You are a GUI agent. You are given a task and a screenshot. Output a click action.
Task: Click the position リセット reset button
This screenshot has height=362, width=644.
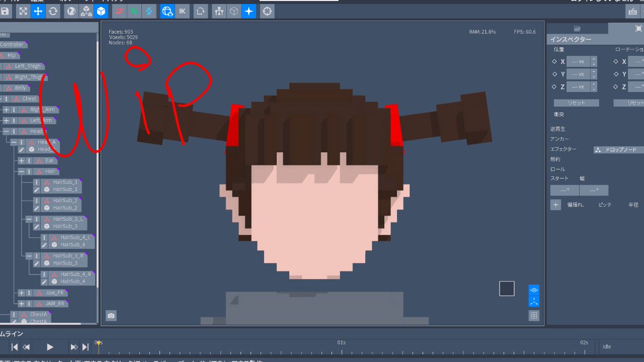pyautogui.click(x=576, y=102)
